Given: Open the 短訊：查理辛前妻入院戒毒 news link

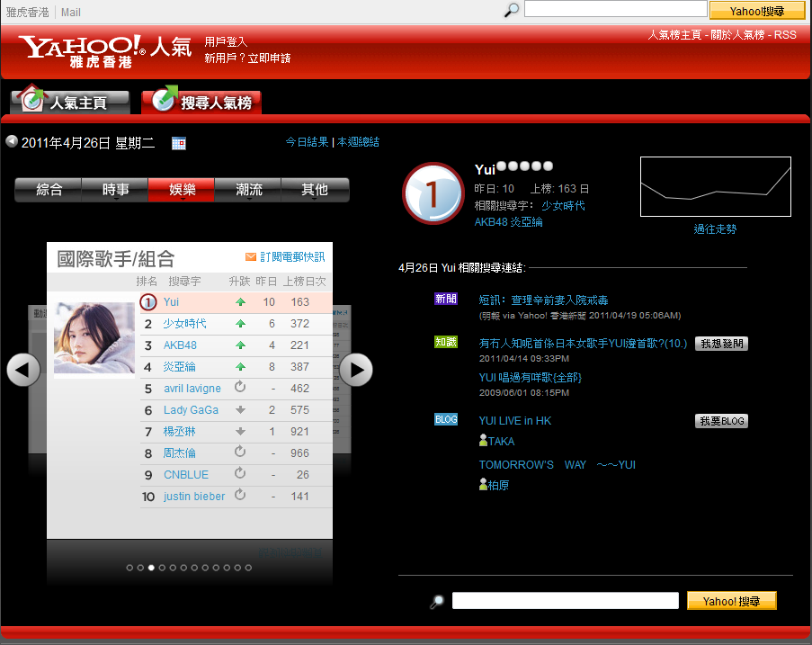Looking at the screenshot, I should pos(544,300).
